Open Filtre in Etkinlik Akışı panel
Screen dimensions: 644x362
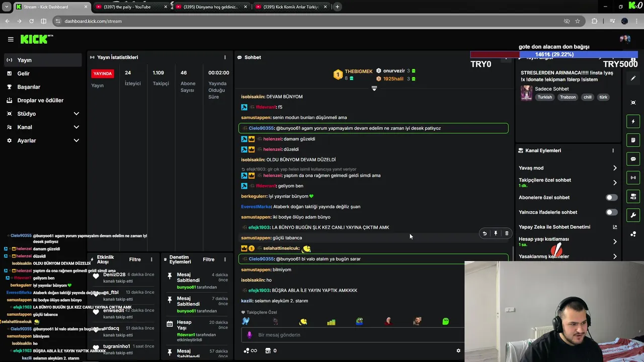coord(135,259)
